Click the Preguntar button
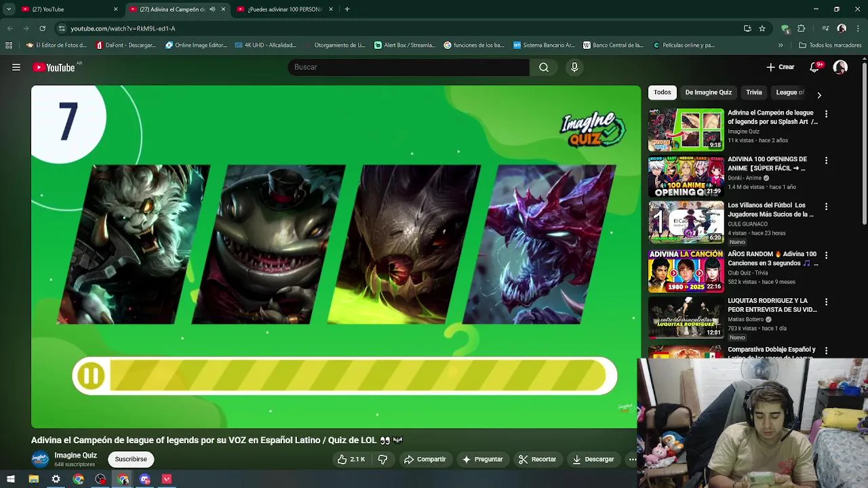Screen dimensions: 868x488 [x=482, y=459]
